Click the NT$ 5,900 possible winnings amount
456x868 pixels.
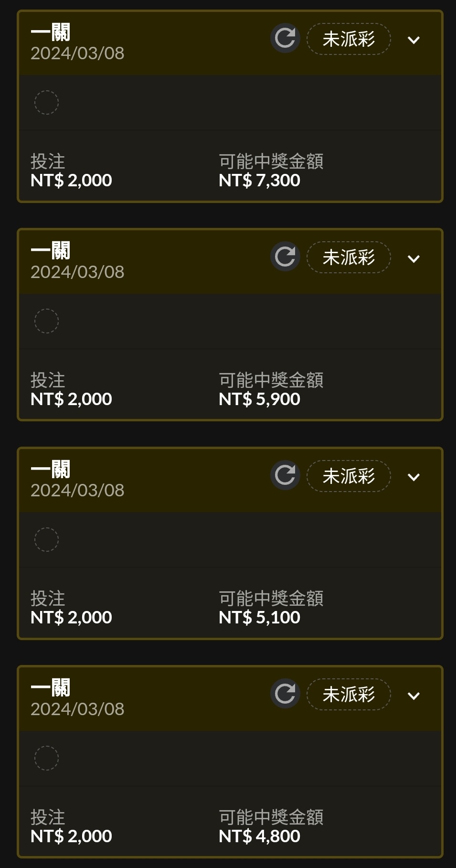(x=259, y=399)
